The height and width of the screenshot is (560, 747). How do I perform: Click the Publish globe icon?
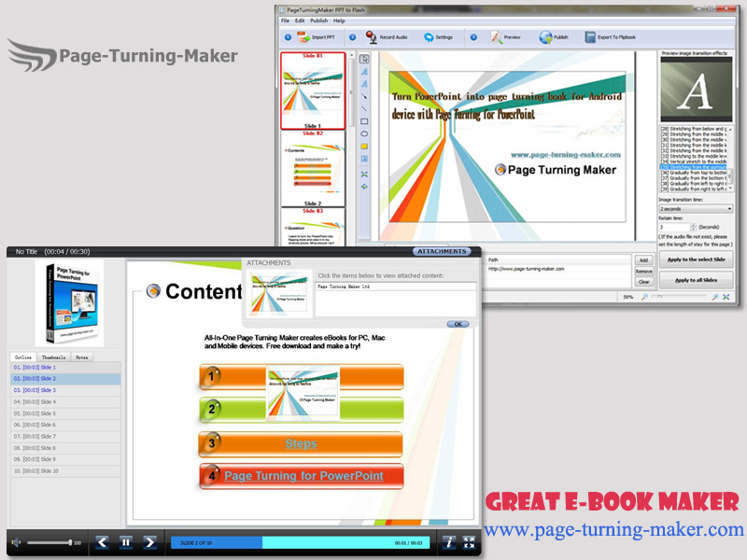click(x=545, y=37)
